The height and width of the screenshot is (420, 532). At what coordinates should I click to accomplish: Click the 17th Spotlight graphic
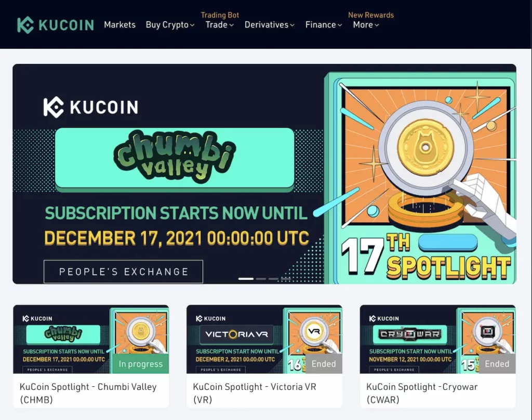pyautogui.click(x=426, y=259)
